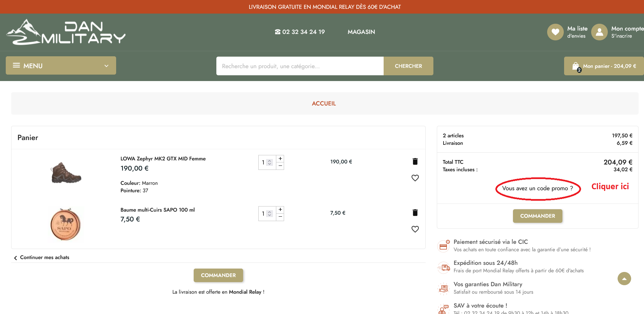Go to ACCUEIL breadcrumb
This screenshot has width=644, height=314.
coord(324,103)
